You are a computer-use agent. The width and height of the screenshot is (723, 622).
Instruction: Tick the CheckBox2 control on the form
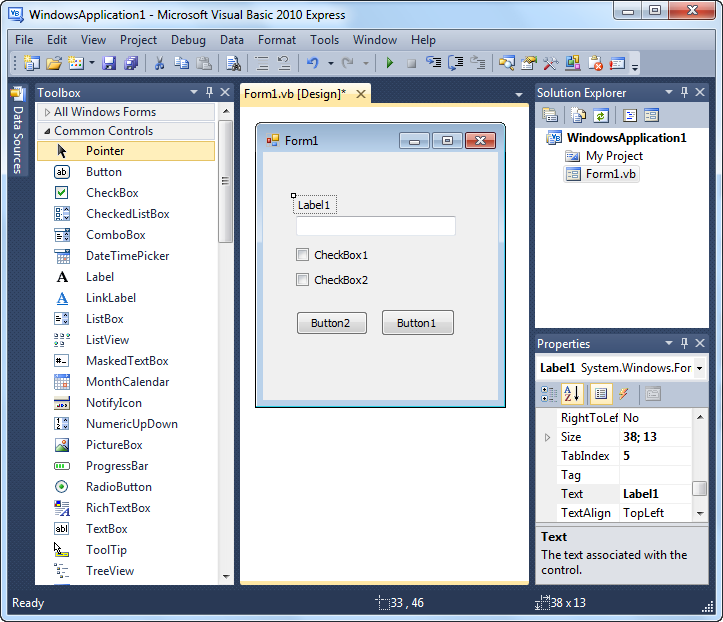point(302,279)
